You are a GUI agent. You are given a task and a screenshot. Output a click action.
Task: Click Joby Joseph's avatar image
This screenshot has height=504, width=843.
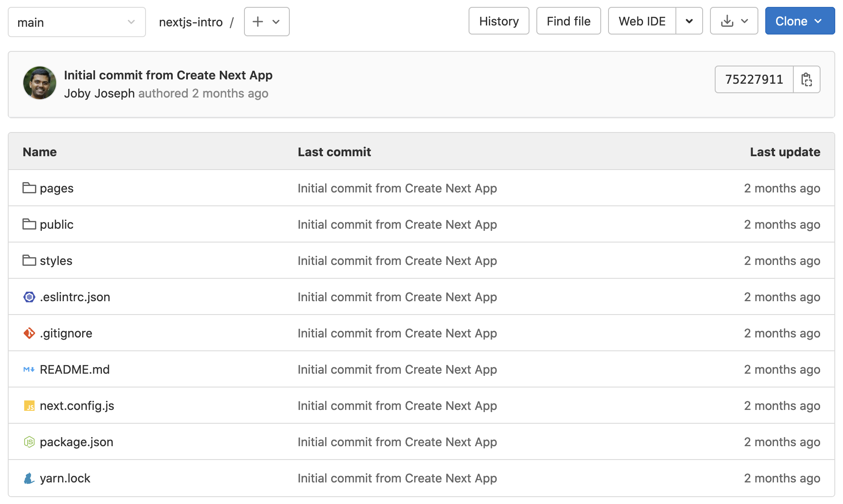[x=39, y=83]
